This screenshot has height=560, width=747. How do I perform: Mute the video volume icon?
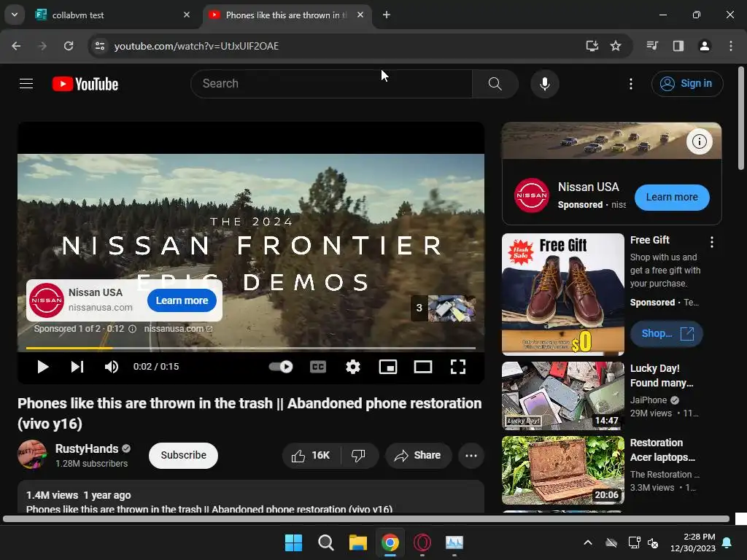point(112,367)
